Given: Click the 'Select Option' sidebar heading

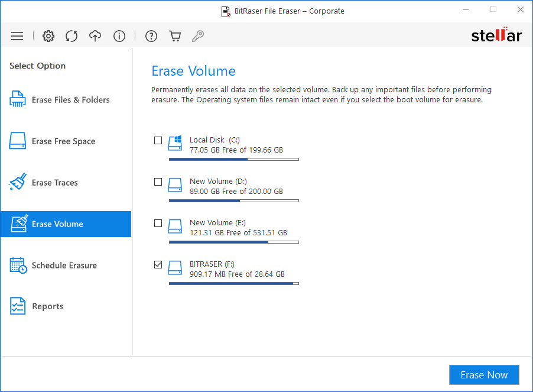Looking at the screenshot, I should click(x=37, y=66).
